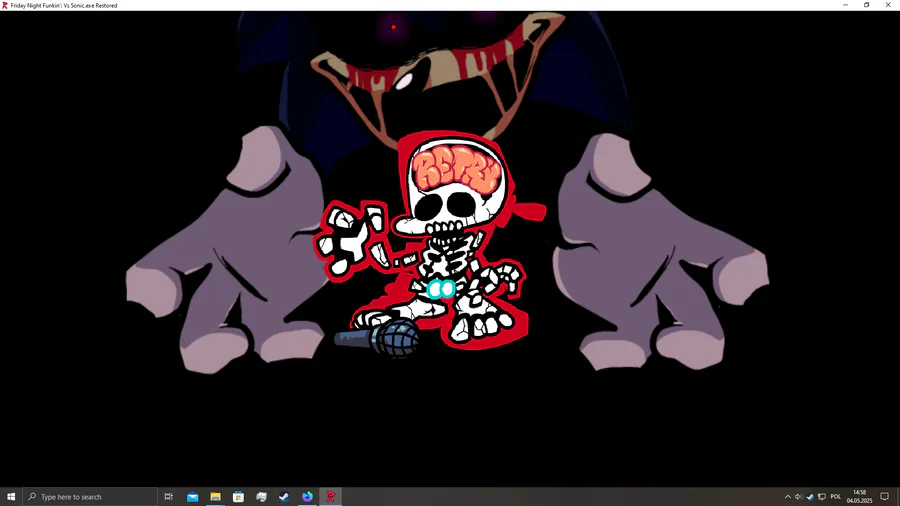Click the Show desktop strip at the taskbar's end
900x506 pixels.
898,497
